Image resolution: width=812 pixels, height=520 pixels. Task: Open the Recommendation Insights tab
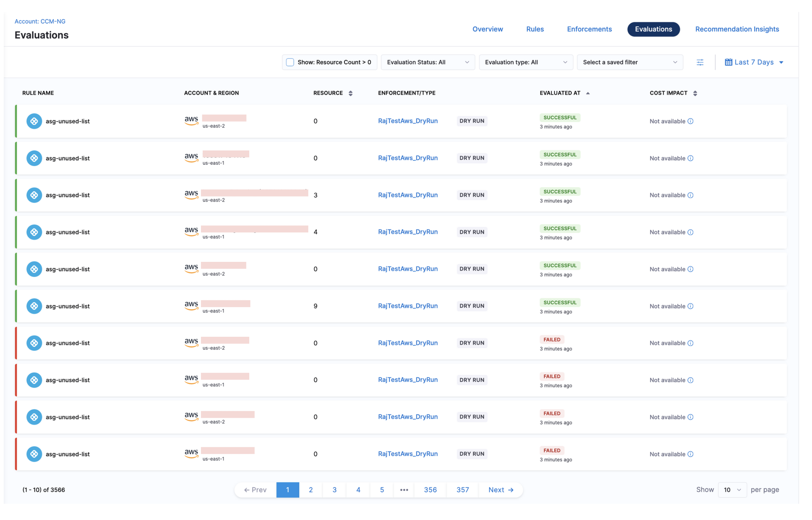[x=737, y=29]
